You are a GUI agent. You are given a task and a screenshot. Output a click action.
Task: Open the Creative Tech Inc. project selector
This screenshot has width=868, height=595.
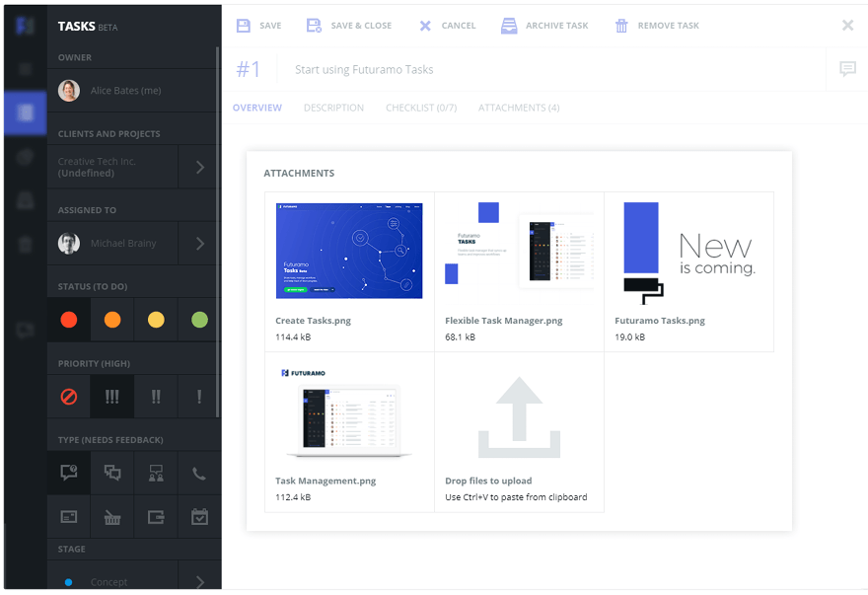(112, 167)
